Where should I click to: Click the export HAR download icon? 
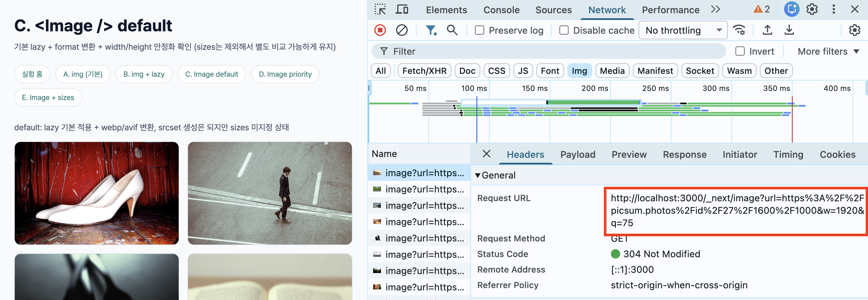[789, 30]
